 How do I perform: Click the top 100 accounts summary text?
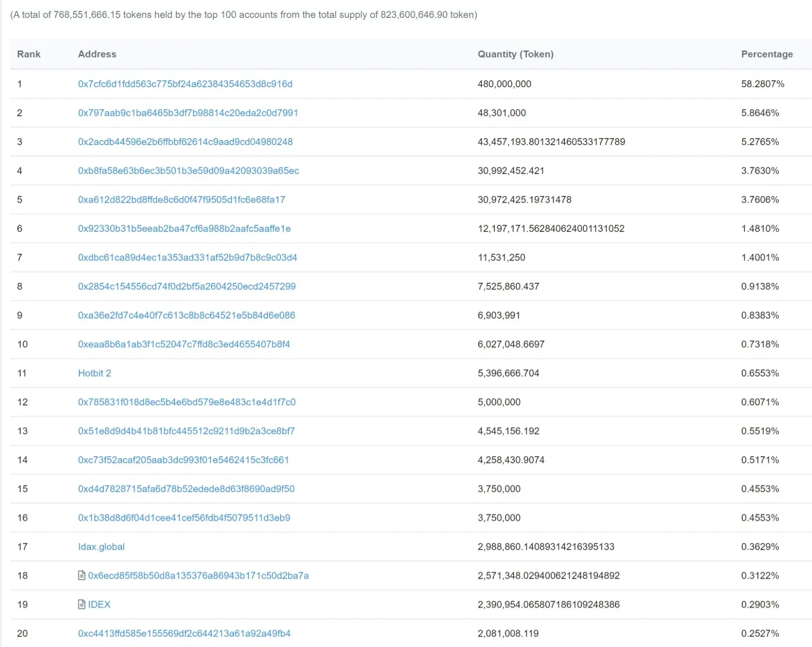click(x=244, y=15)
